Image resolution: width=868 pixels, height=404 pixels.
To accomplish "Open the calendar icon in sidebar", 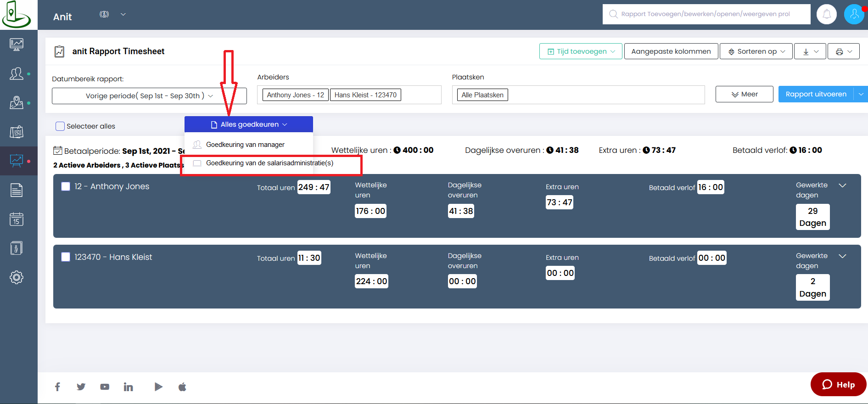I will coord(17,219).
